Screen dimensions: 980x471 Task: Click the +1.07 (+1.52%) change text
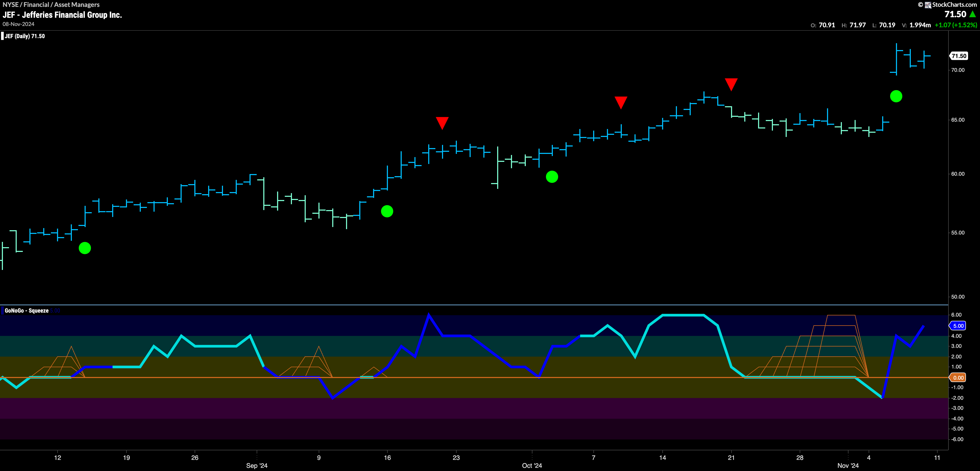[956, 25]
